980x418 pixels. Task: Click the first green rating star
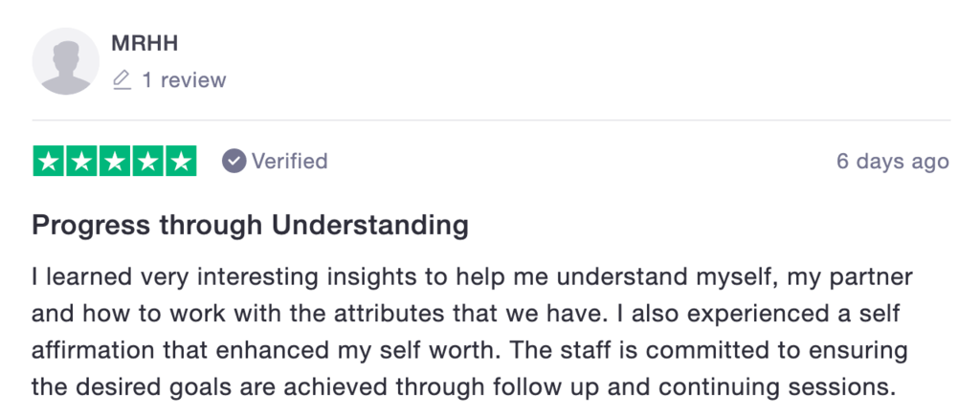tap(49, 161)
